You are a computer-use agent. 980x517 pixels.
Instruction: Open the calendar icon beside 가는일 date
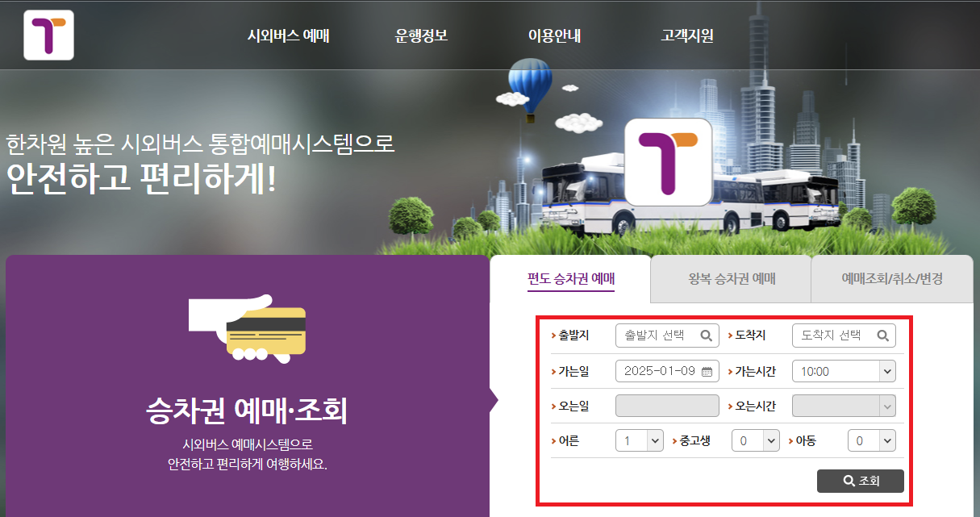click(706, 370)
